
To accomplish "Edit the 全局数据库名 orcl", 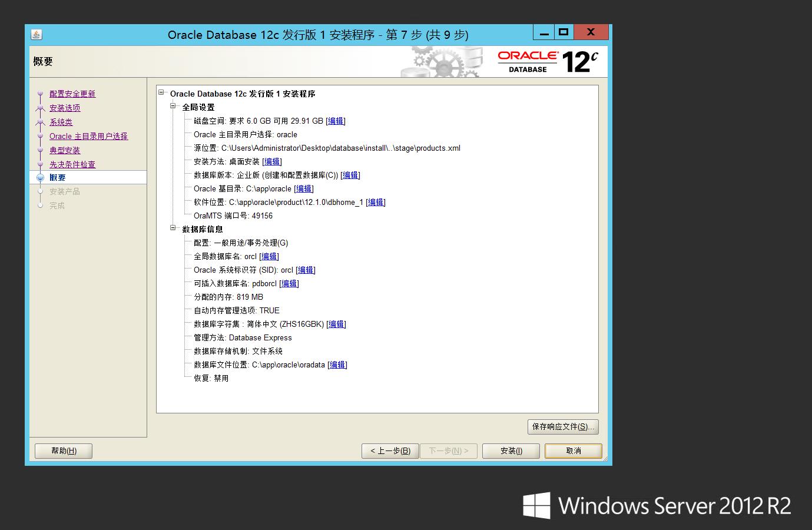I will [269, 256].
